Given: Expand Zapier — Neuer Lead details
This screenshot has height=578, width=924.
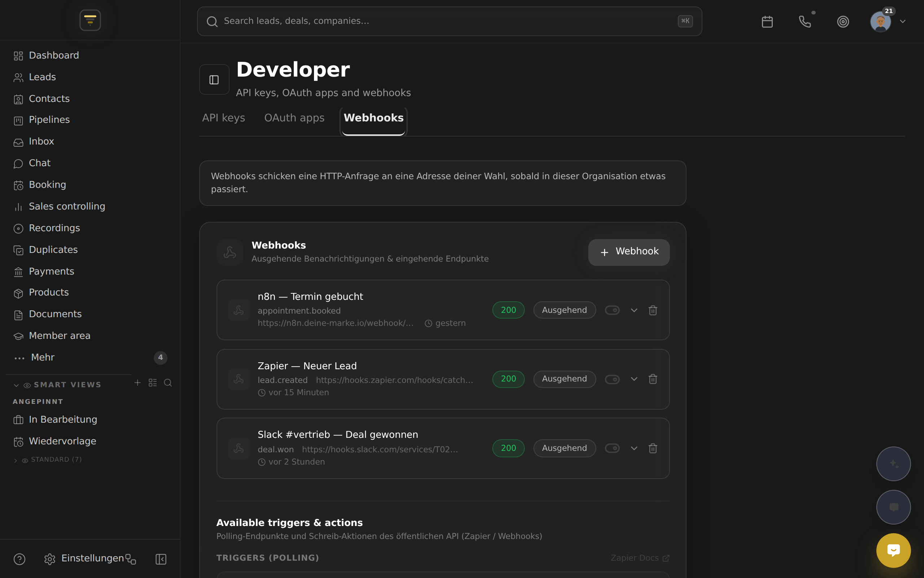Looking at the screenshot, I should [x=634, y=379].
